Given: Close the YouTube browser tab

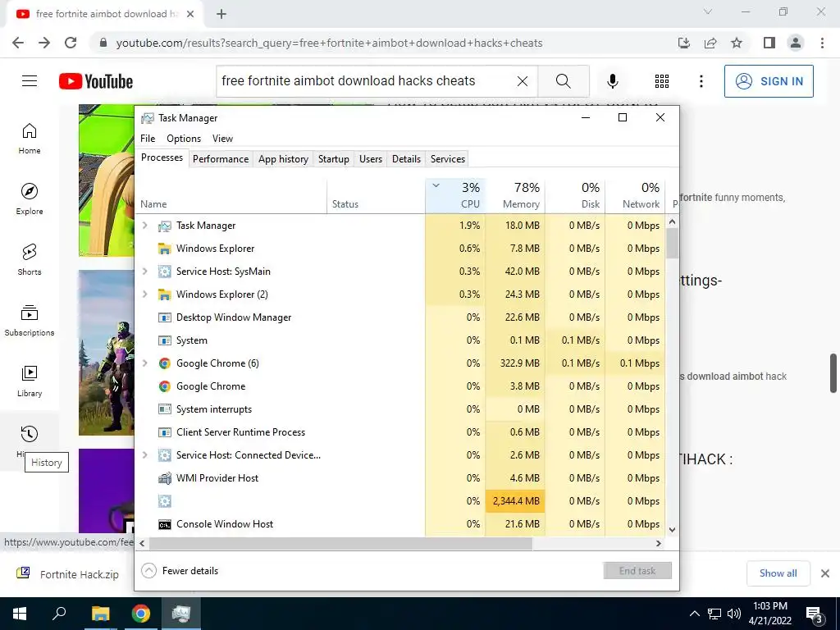Looking at the screenshot, I should pos(190,15).
